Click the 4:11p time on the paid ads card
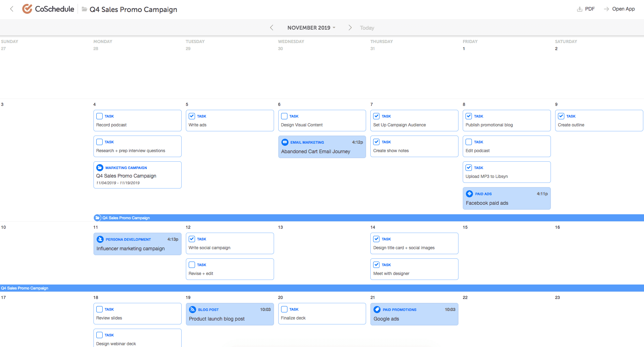The image size is (644, 347). click(542, 194)
